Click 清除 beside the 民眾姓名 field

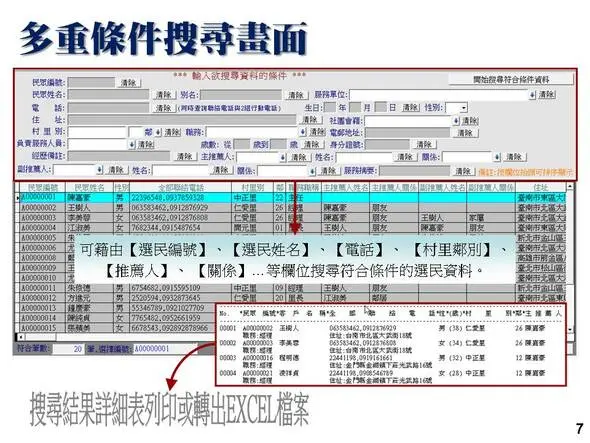[164, 94]
